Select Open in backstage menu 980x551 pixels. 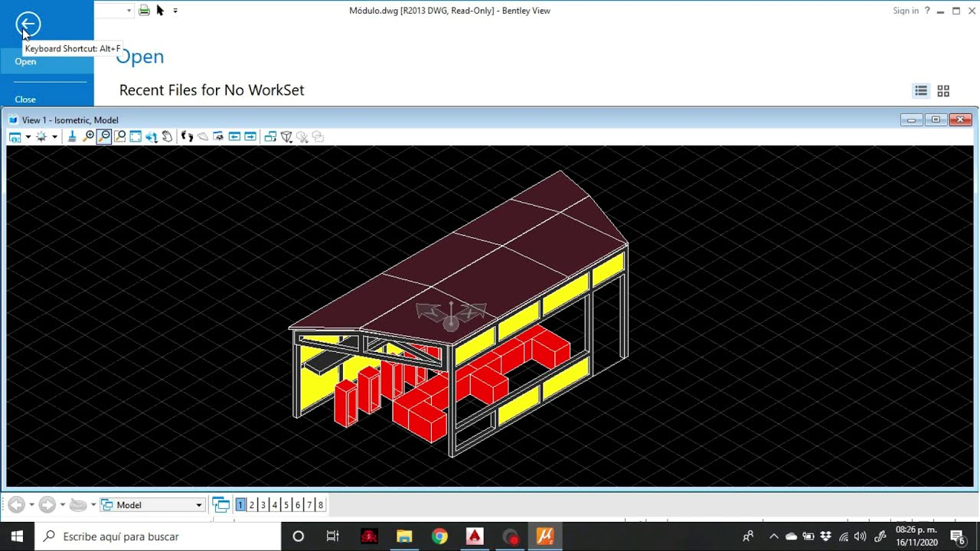pyautogui.click(x=47, y=61)
